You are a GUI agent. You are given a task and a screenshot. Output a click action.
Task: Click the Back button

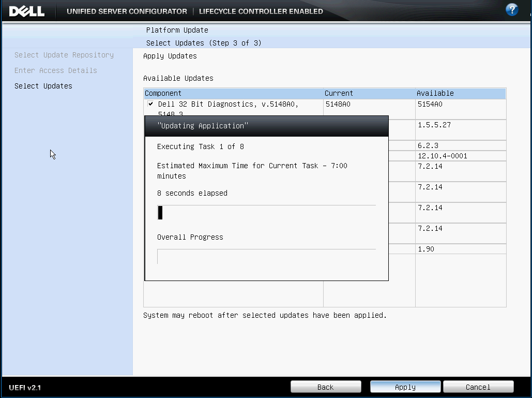(326, 387)
